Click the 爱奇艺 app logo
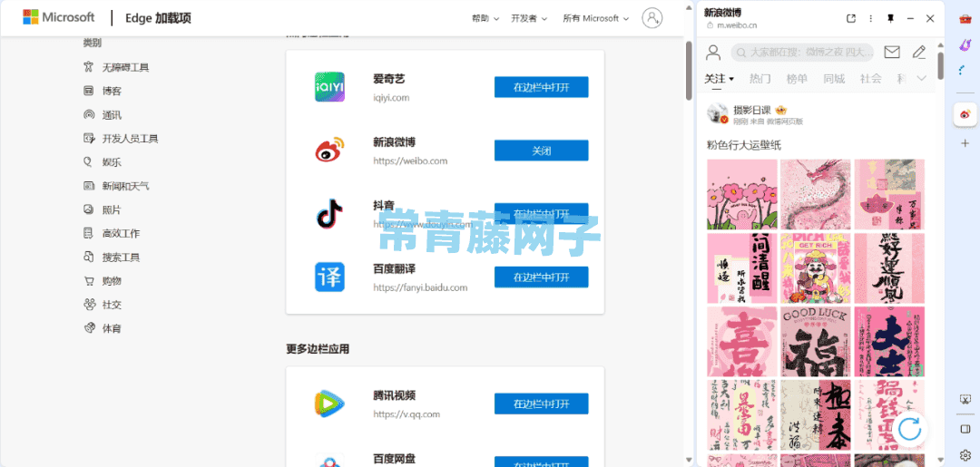 tap(329, 87)
